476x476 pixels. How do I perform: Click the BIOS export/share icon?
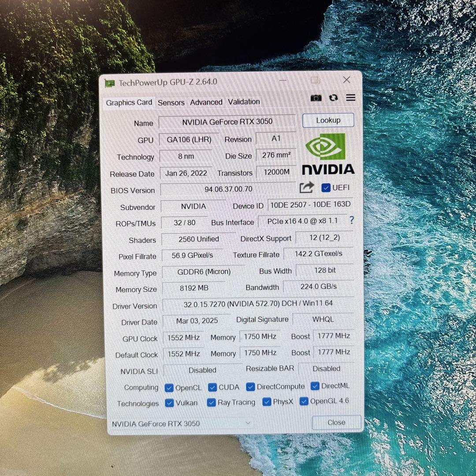[x=306, y=187]
